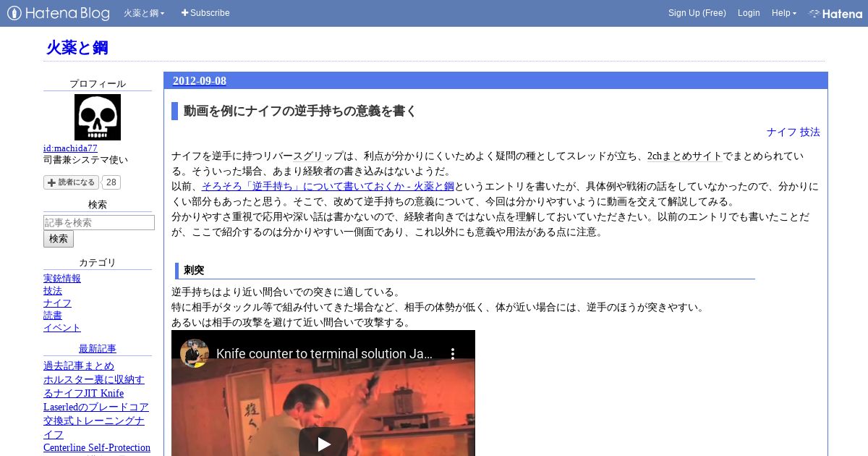Image resolution: width=868 pixels, height=456 pixels.
Task: Click the 検索 submit button
Action: click(59, 239)
